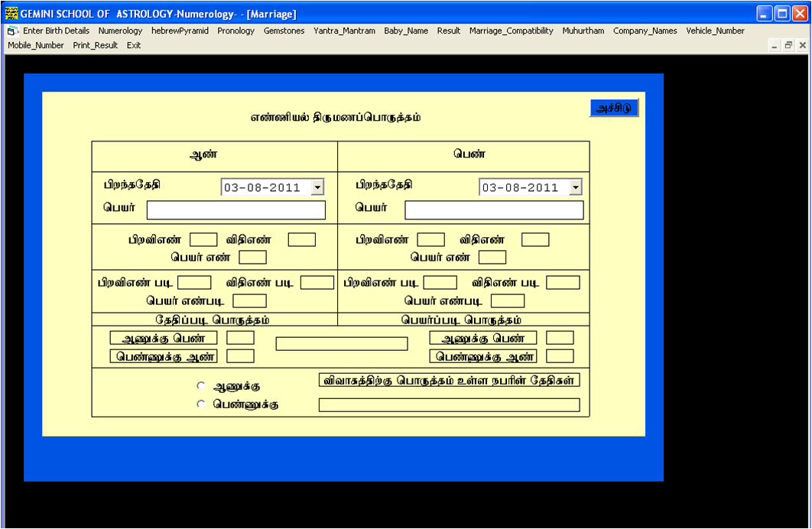This screenshot has width=812, height=529.
Task: Click the female விதிஎண் number box
Action: 535,239
